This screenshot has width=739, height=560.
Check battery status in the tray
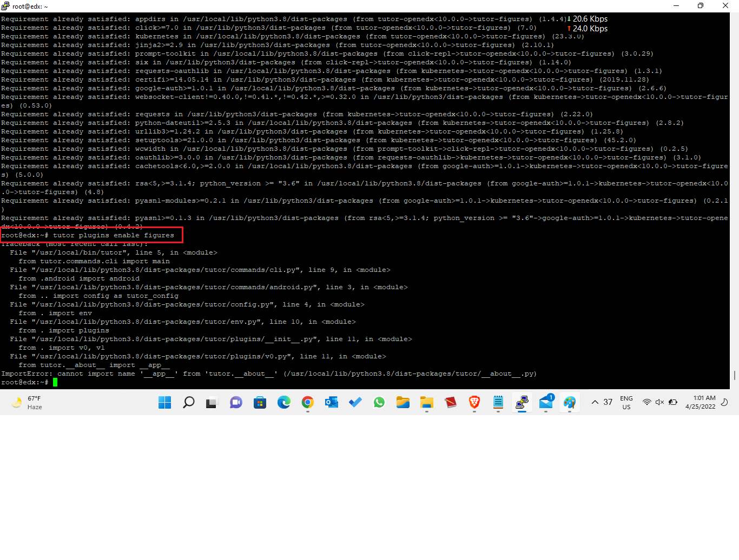tap(672, 402)
